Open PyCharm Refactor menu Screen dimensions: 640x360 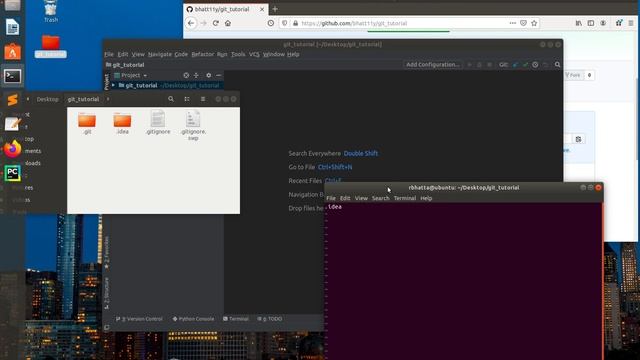pyautogui.click(x=202, y=54)
